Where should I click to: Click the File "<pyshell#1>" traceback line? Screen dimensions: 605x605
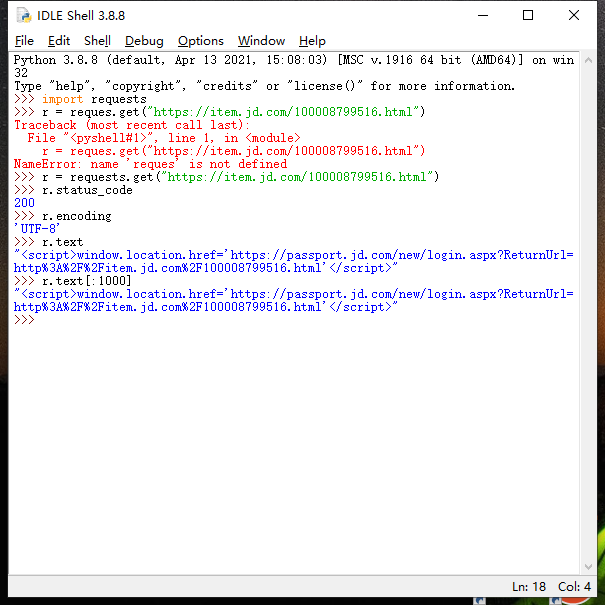(164, 138)
